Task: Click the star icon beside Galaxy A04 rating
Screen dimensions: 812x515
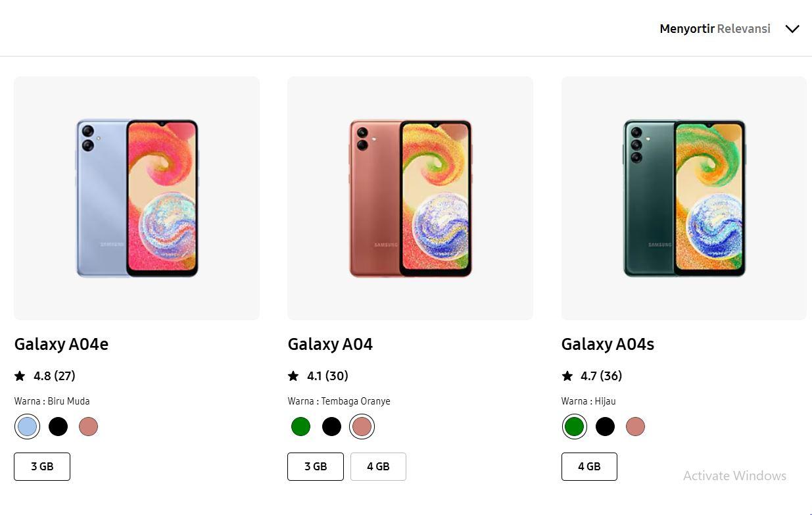Action: pos(293,375)
